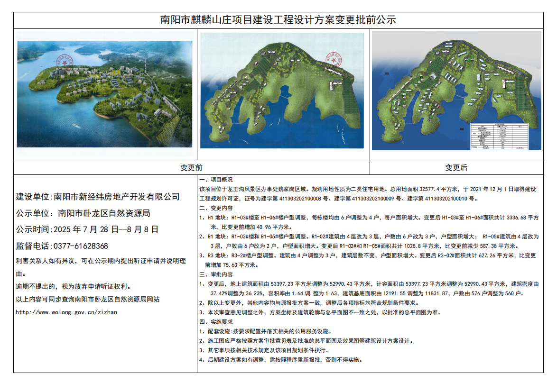Image resolution: width=557 pixels, height=392 pixels.
Task: Click the 后期建设方案如有调整 line
Action: [281, 360]
